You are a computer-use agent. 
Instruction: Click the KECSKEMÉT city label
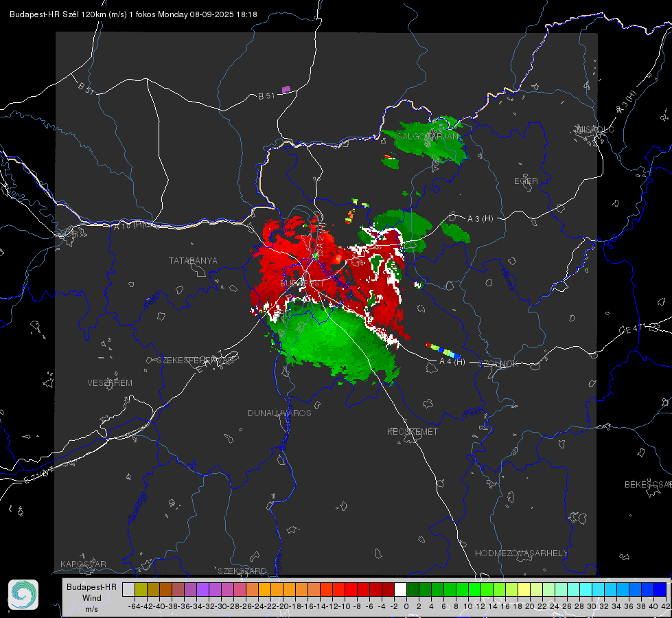pyautogui.click(x=413, y=431)
